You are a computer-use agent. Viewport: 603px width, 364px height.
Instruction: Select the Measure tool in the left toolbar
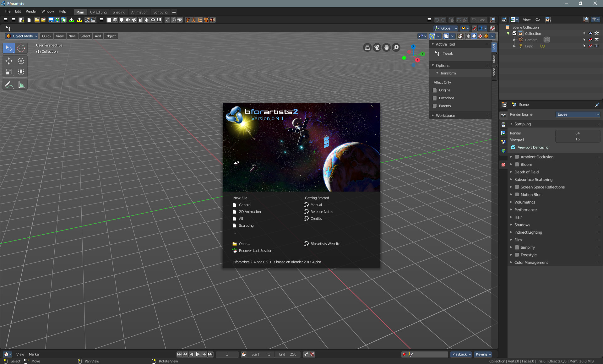point(21,84)
